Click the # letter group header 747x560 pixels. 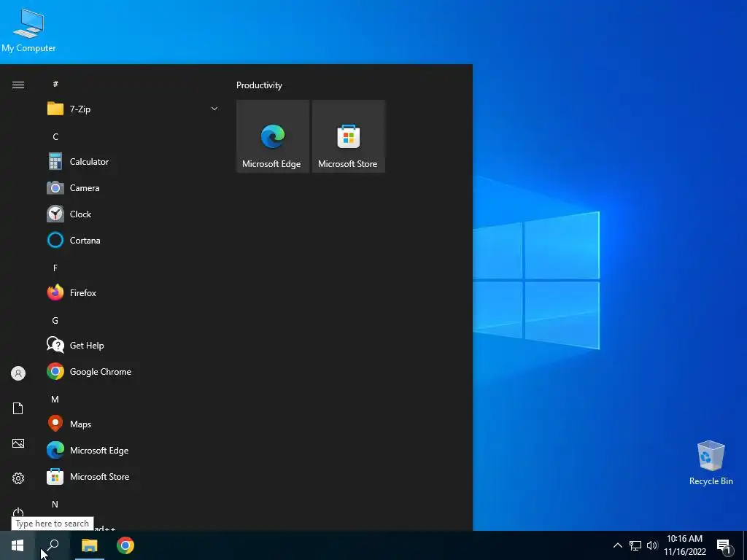[x=55, y=84]
